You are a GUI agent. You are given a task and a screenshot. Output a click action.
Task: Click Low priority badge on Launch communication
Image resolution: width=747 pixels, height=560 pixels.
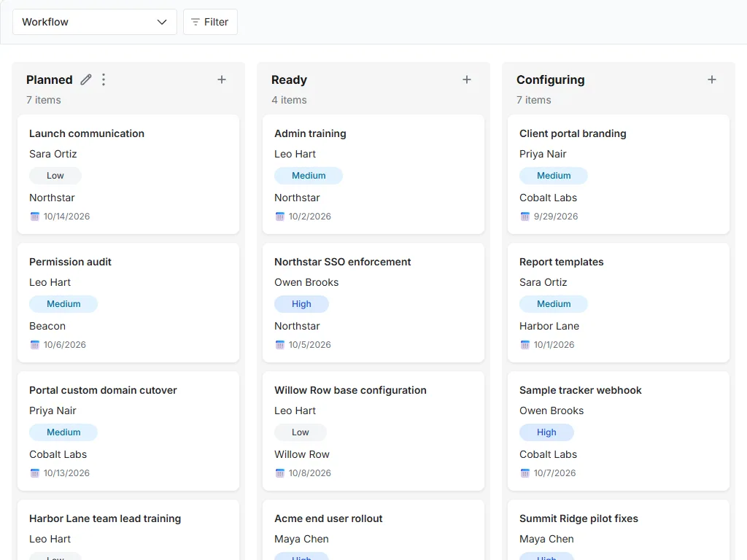(55, 176)
